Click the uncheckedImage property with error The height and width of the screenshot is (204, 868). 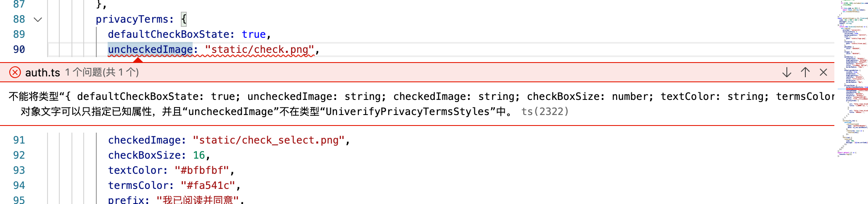[150, 50]
